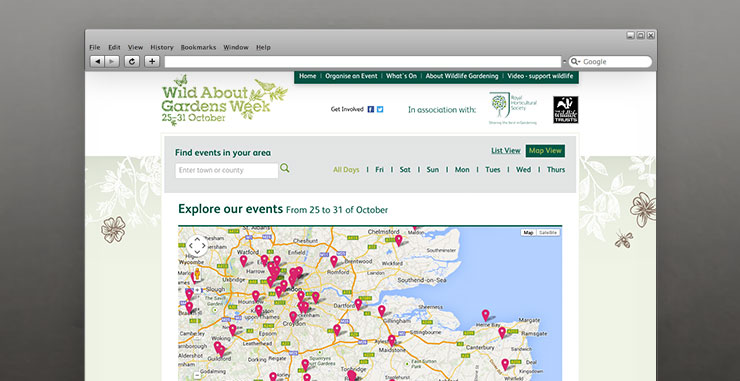Click the browser address bar
The width and height of the screenshot is (740, 381).
(363, 62)
